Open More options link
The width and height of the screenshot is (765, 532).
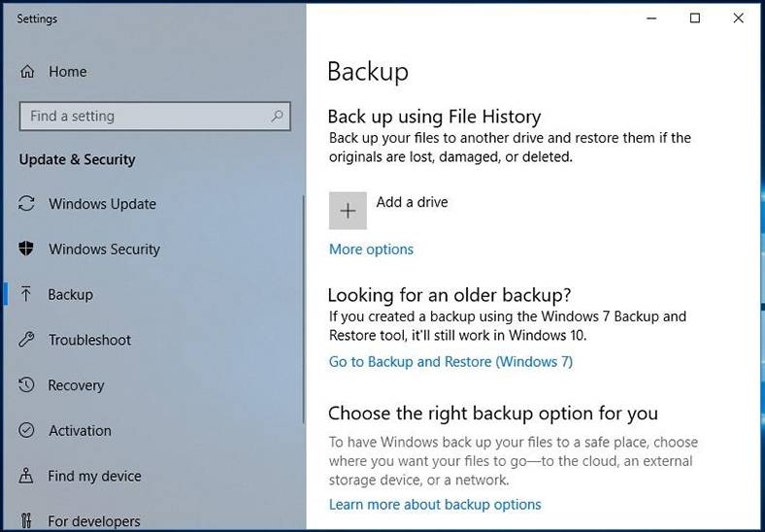point(371,249)
